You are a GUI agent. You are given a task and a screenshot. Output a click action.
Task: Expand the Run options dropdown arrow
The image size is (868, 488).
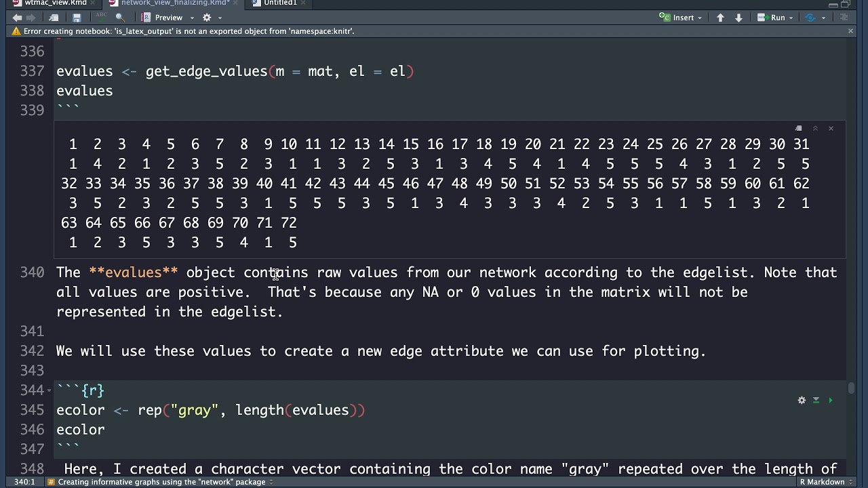pyautogui.click(x=791, y=18)
